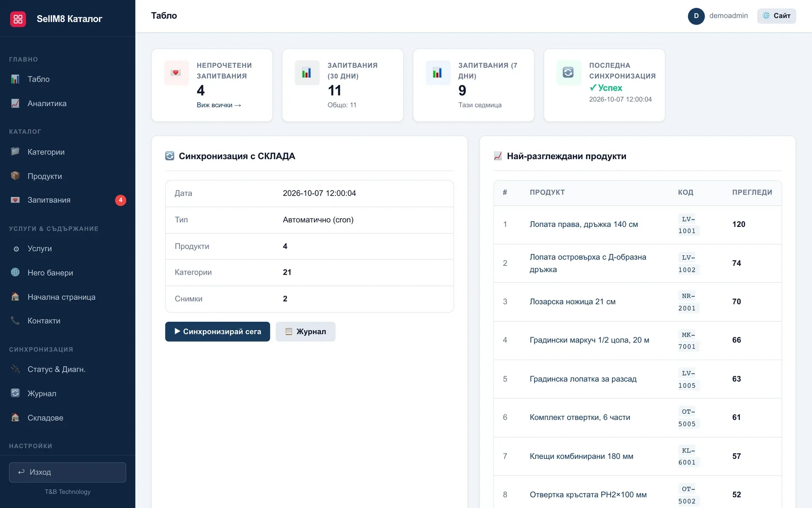Click the demoadmin avatar circle
Viewport: 812px width, 508px height.
696,16
